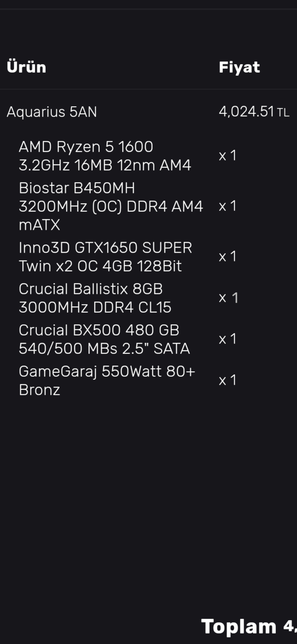Screen dimensions: 297x644
Task: Click quantity x 1 beside Inno3D GTX1650
Action: click(227, 256)
